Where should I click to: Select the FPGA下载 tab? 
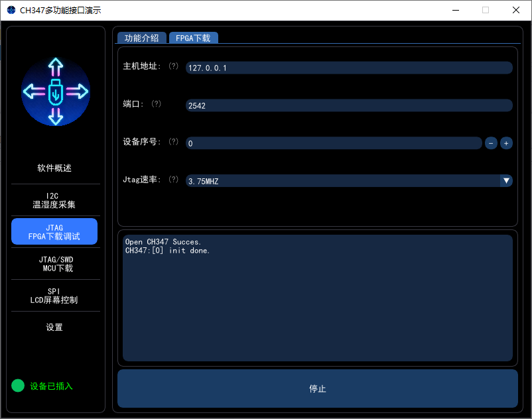(x=193, y=38)
